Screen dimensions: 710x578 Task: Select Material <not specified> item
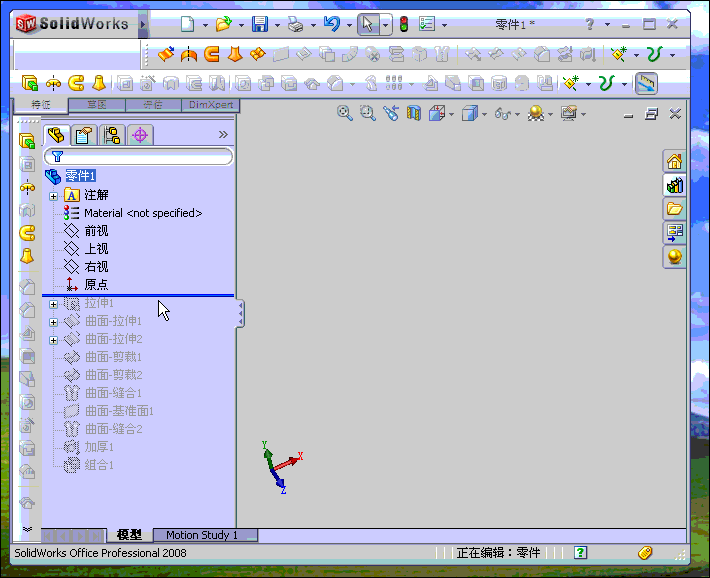(143, 213)
